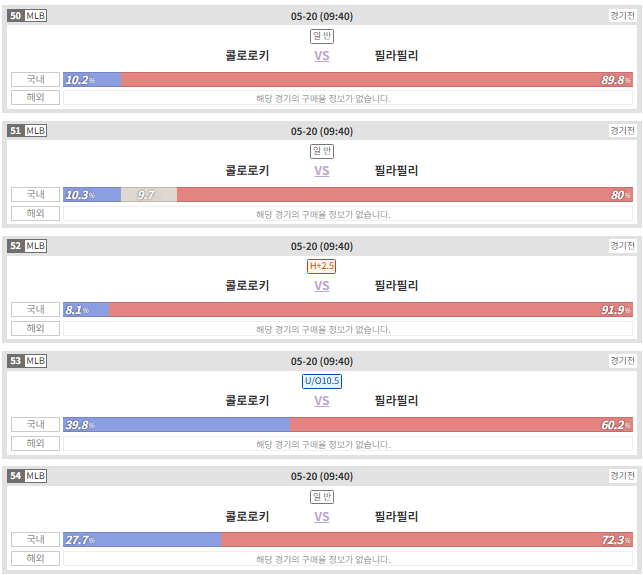The width and height of the screenshot is (643, 575).
Task: Open the VS link for match 51
Action: pos(322,171)
